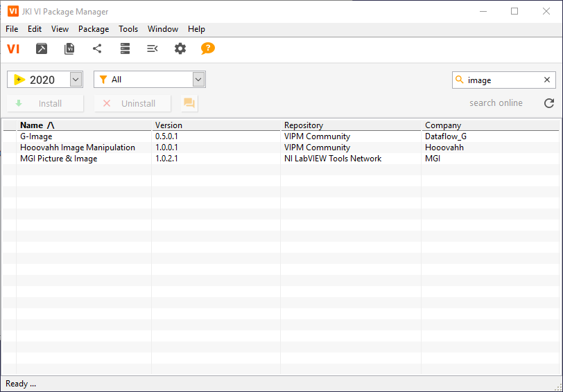This screenshot has height=392, width=563.
Task: Click VIPM Community cell in Hooovahh row
Action: click(x=317, y=148)
